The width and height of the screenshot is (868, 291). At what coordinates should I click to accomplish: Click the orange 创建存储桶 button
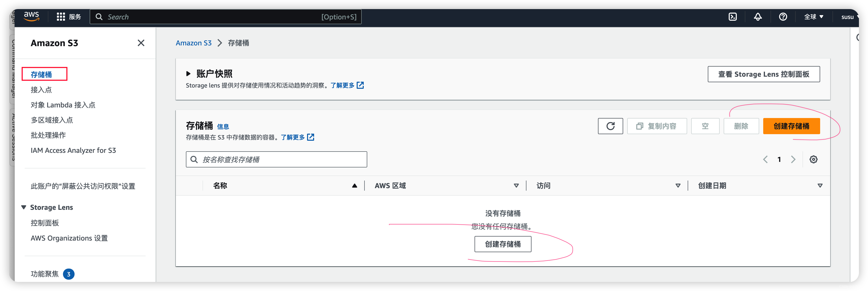coord(791,126)
